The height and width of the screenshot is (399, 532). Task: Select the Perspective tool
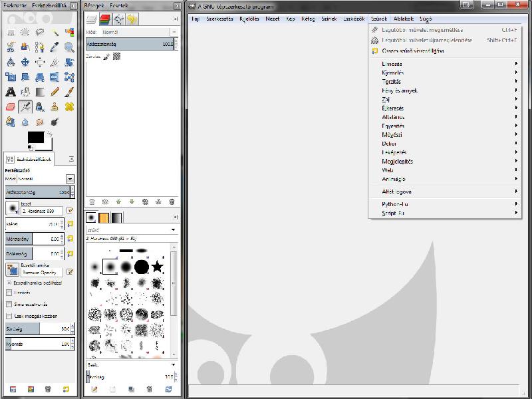pyautogui.click(x=40, y=77)
